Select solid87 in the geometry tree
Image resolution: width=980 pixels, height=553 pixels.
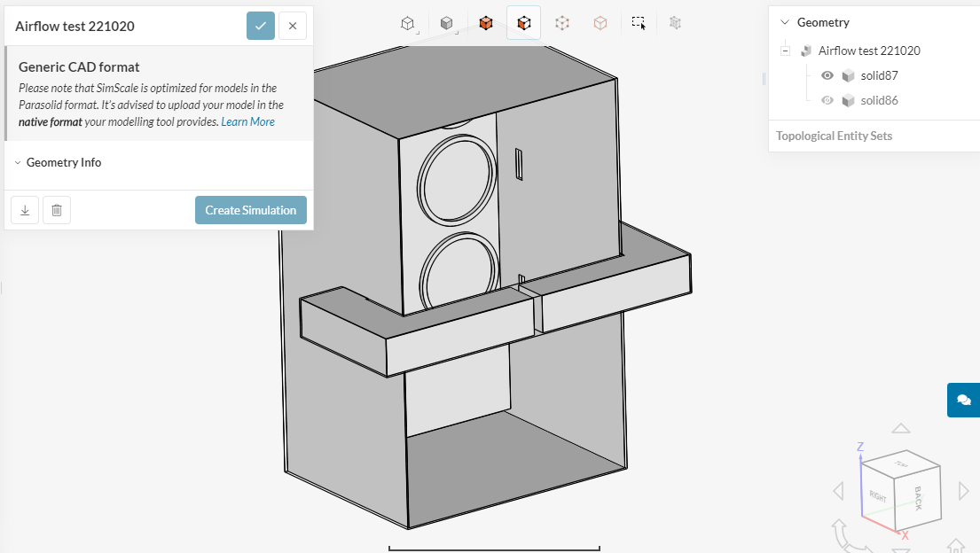pos(879,75)
